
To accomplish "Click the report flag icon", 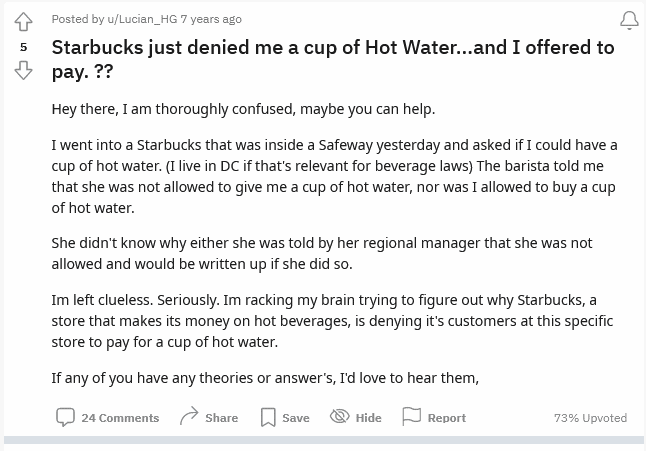I will point(411,416).
